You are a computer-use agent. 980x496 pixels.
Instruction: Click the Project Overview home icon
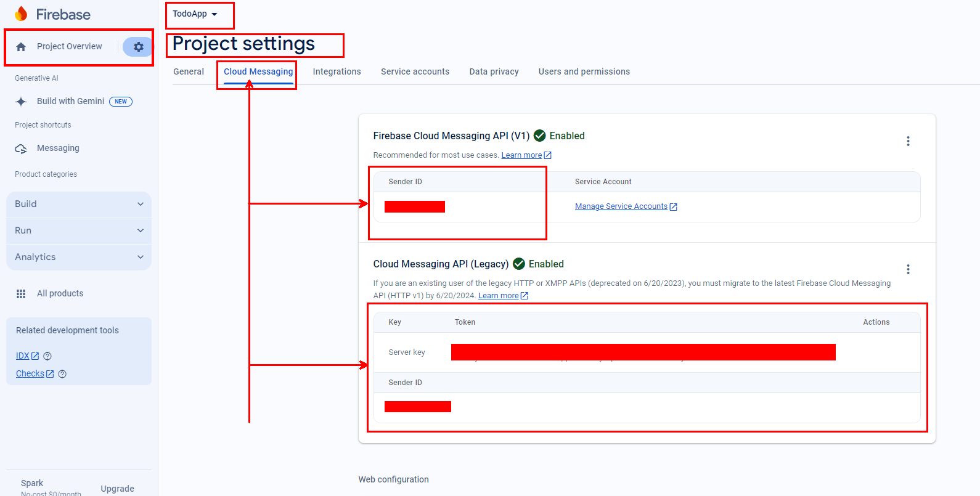[21, 47]
